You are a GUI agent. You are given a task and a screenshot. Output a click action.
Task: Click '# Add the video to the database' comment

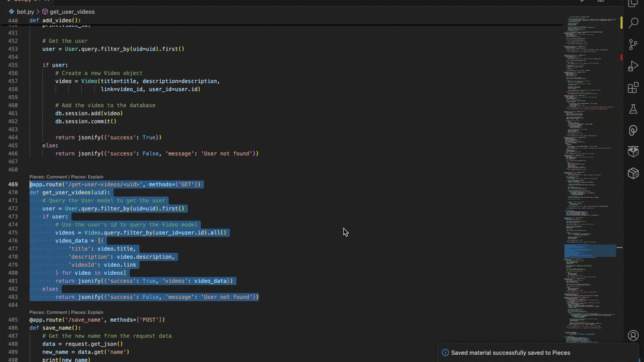point(105,105)
